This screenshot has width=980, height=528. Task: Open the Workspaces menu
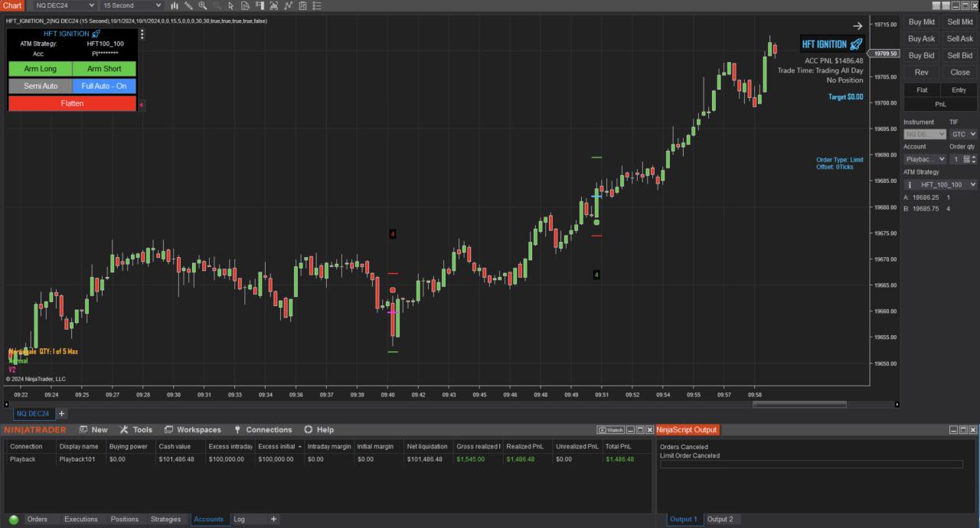[x=192, y=430]
